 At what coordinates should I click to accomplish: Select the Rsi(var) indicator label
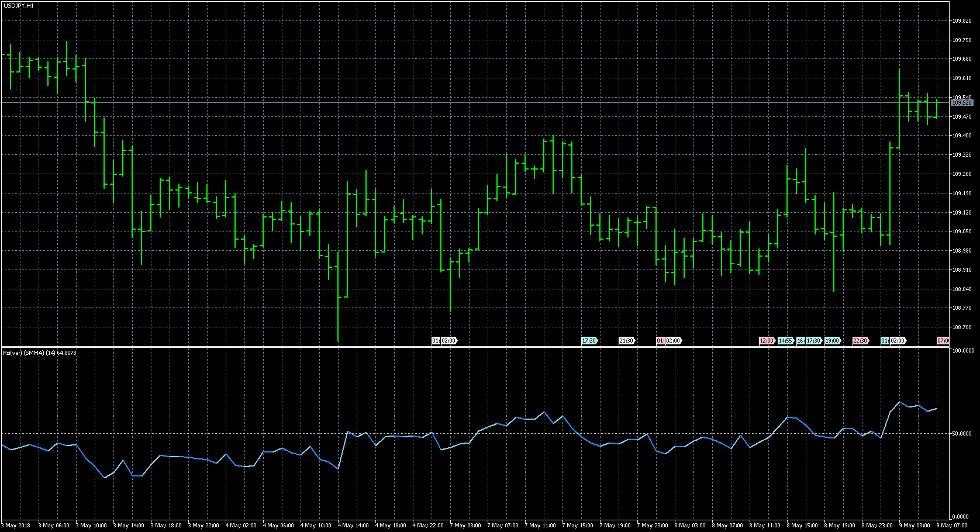click(x=40, y=353)
